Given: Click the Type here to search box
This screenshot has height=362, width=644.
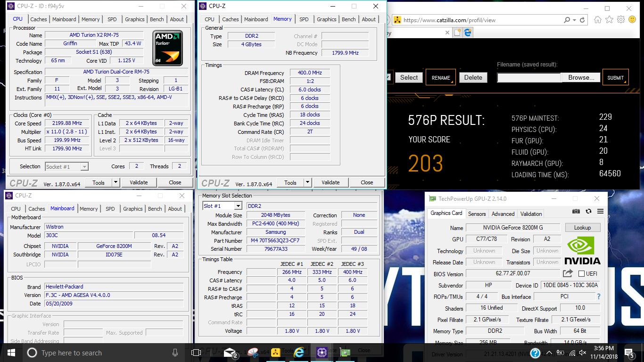Looking at the screenshot, I should (103, 353).
